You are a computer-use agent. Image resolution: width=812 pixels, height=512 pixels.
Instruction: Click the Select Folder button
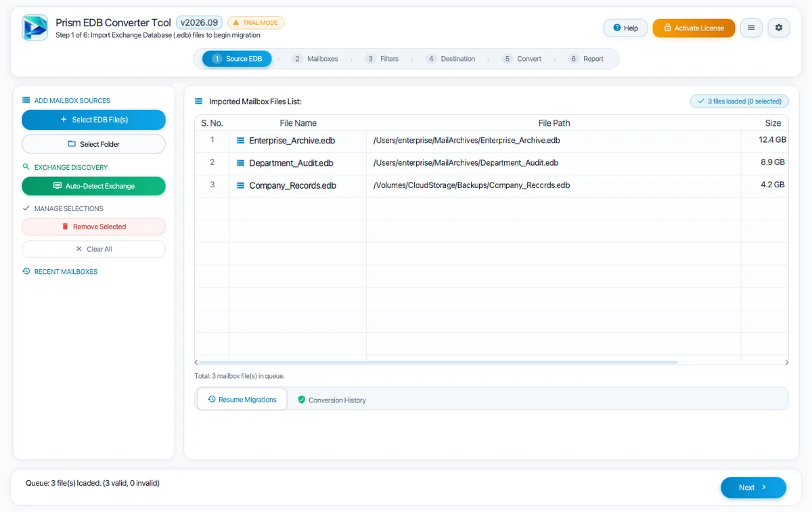click(x=93, y=144)
